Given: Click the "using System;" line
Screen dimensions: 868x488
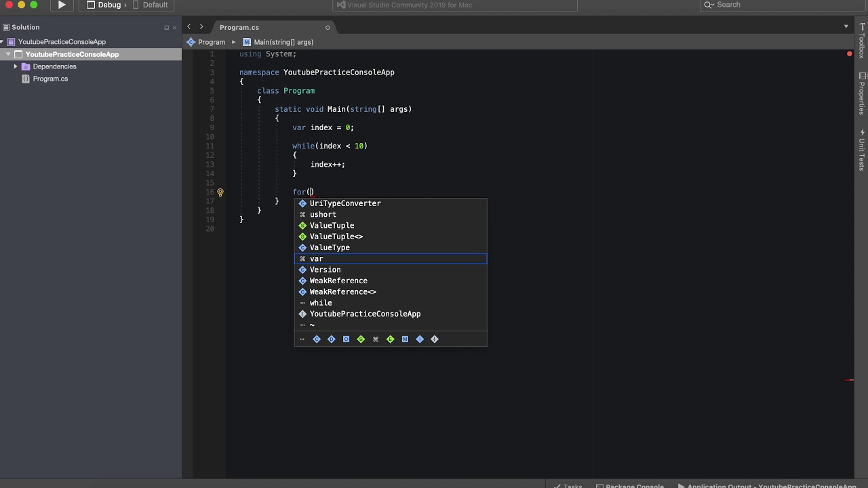Looking at the screenshot, I should point(268,54).
